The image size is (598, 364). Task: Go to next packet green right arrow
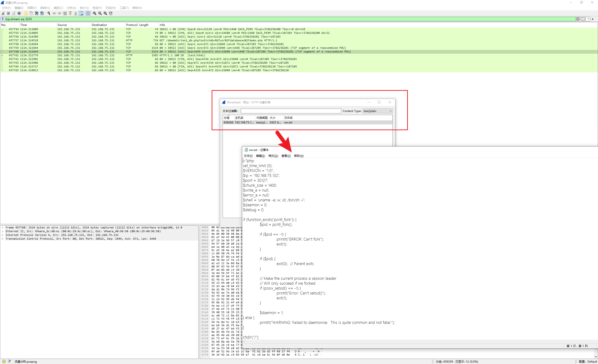(60, 13)
